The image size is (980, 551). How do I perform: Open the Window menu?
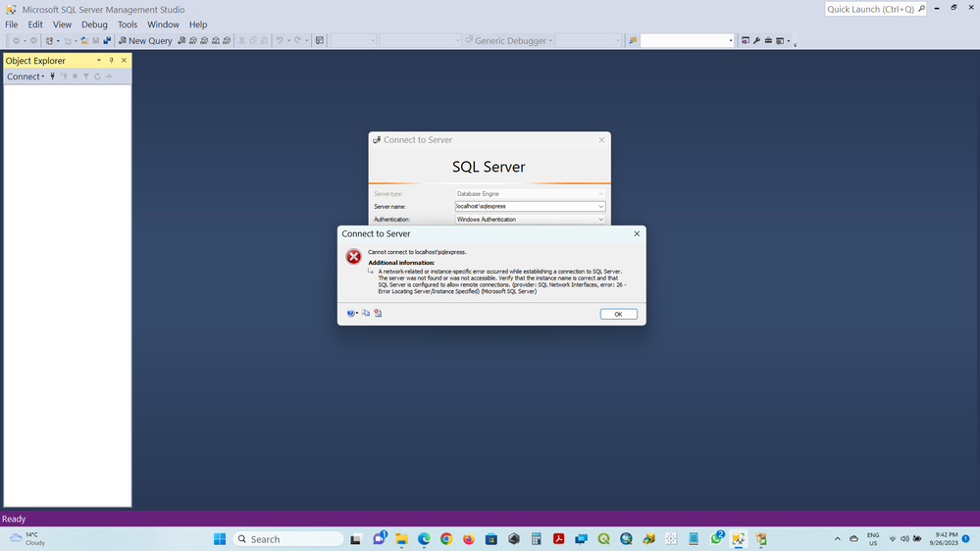[x=163, y=25]
